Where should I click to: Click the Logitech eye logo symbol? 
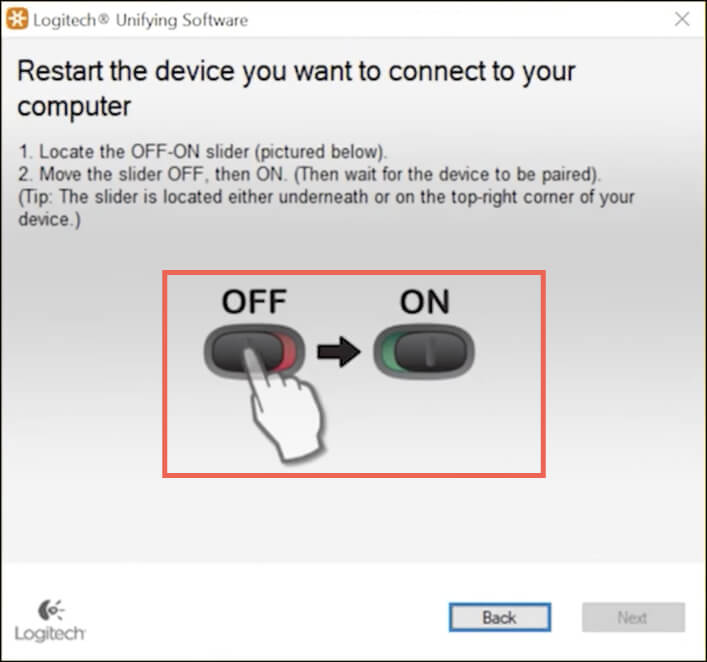pyautogui.click(x=50, y=610)
